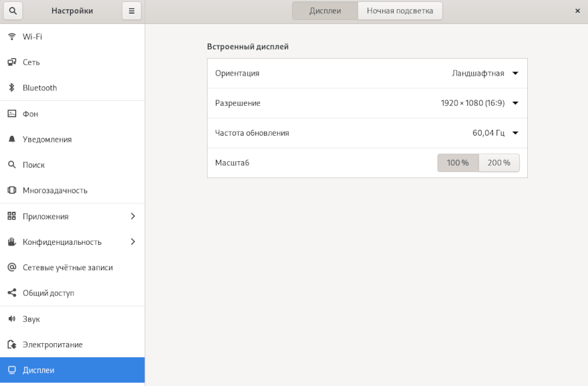Expand the Приложения submenu chevron
The height and width of the screenshot is (386, 588).
[132, 216]
